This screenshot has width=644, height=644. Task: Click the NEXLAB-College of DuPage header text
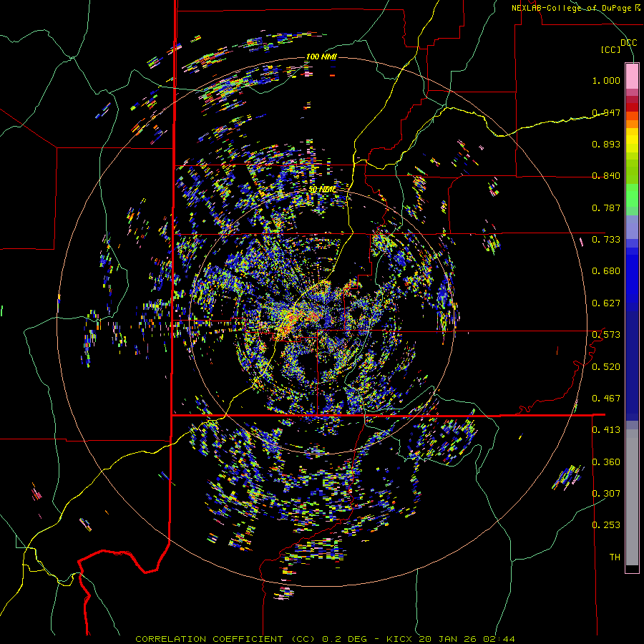[x=575, y=8]
